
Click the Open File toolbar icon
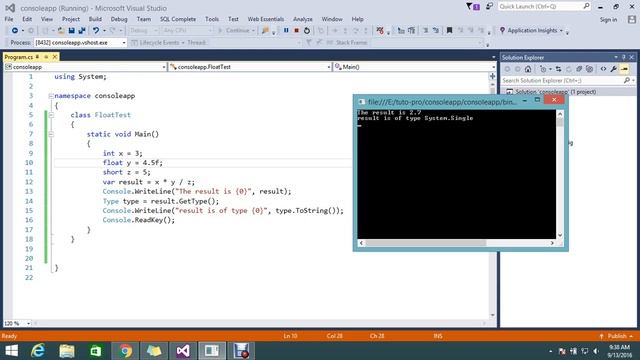61,31
